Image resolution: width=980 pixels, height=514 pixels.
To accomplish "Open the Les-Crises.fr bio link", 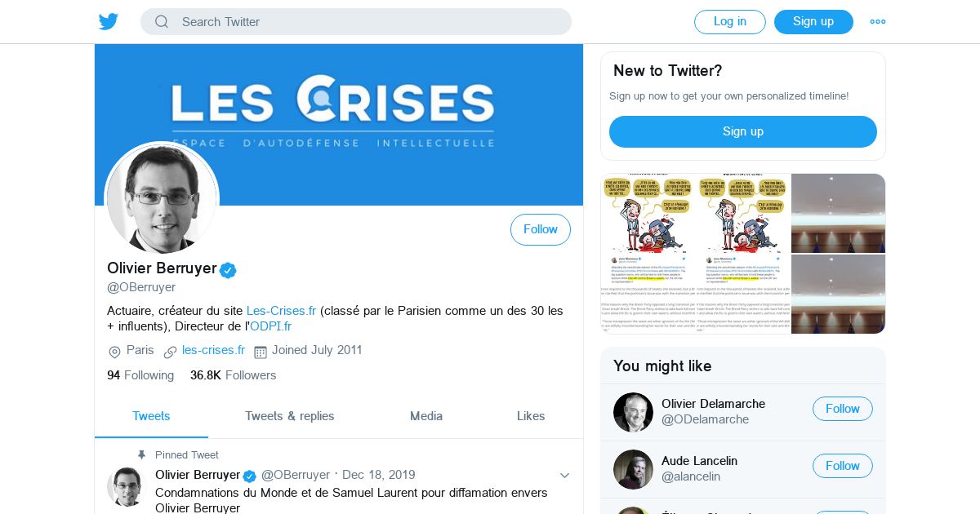I will (x=281, y=311).
